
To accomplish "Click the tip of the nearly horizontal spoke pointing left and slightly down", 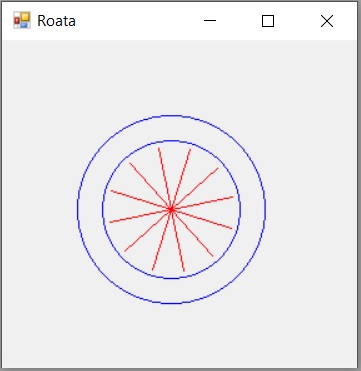I will coord(110,222).
